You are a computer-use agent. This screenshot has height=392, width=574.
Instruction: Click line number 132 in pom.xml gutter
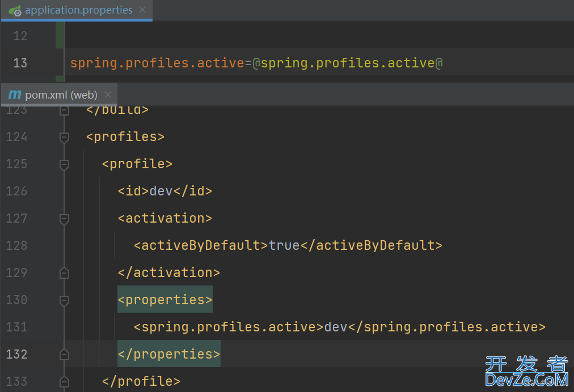16,354
